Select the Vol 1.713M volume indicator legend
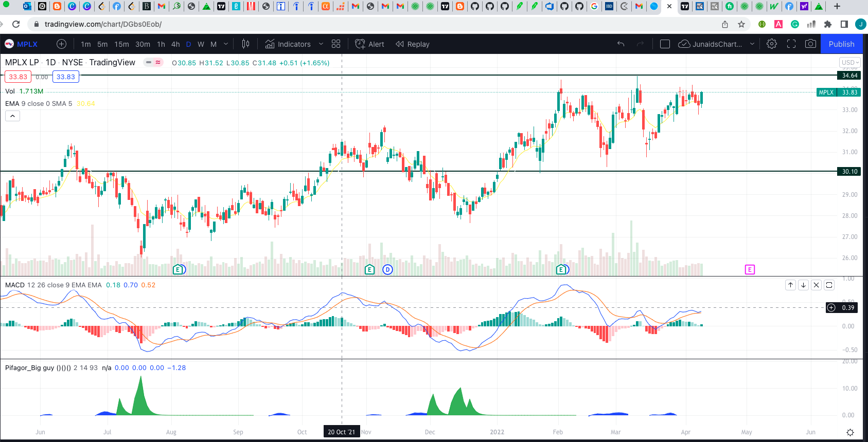This screenshot has height=442, width=868. point(24,91)
